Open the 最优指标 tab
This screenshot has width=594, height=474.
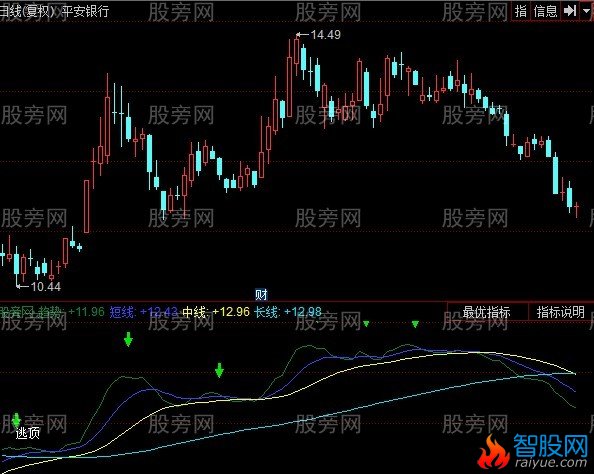(x=486, y=312)
